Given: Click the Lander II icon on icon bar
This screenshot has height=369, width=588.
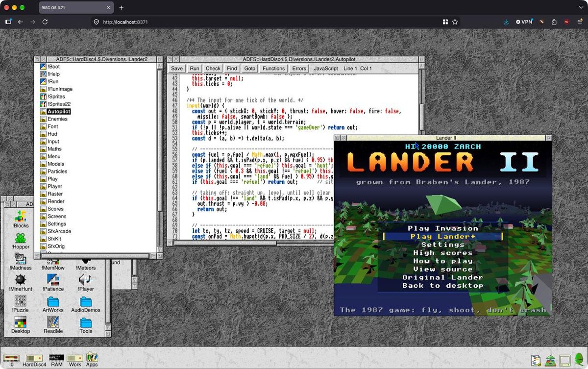Looking at the screenshot, I should (x=551, y=360).
